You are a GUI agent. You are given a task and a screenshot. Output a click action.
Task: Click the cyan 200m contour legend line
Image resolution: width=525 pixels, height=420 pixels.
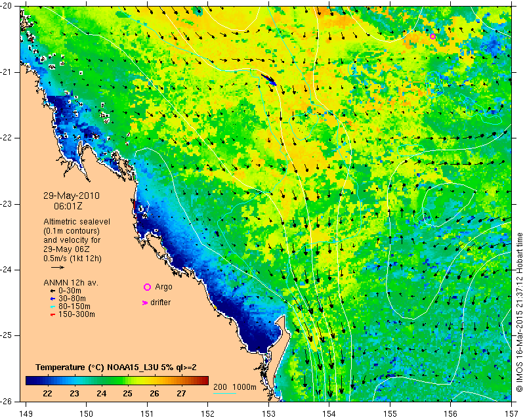coord(224,393)
